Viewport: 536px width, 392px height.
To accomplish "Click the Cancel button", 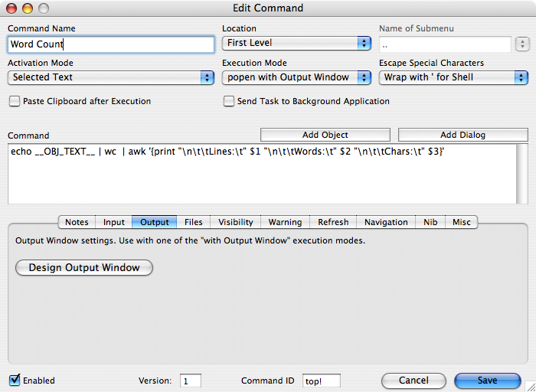I will pyautogui.click(x=413, y=381).
